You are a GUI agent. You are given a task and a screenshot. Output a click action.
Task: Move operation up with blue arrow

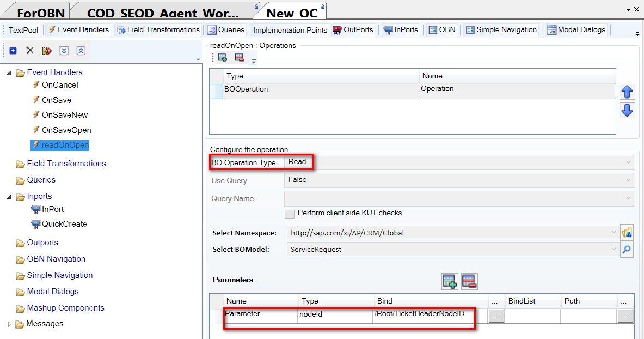click(x=627, y=92)
